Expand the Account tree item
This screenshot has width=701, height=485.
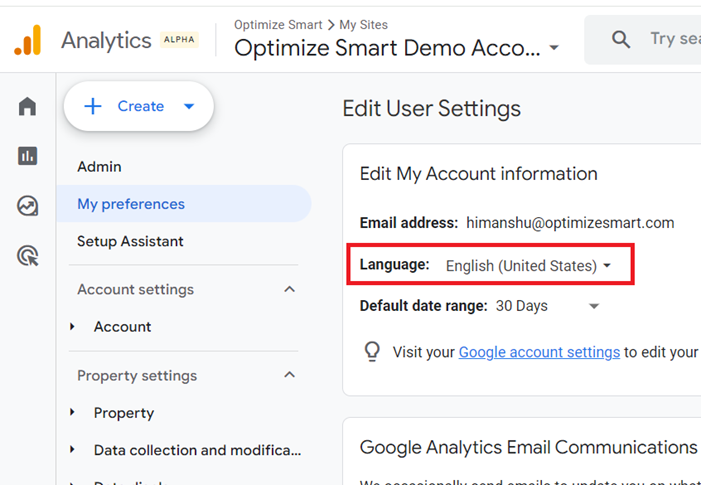(72, 327)
